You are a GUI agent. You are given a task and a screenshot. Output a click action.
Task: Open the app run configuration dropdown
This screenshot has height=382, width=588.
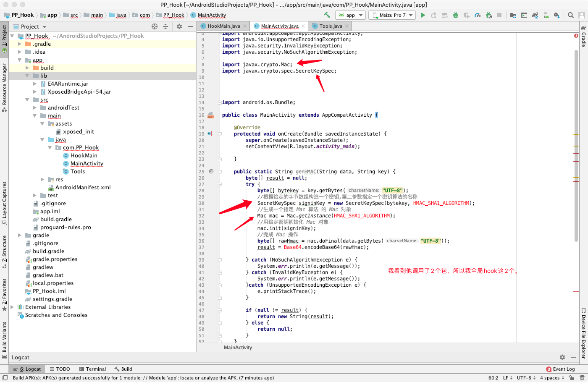pos(350,15)
